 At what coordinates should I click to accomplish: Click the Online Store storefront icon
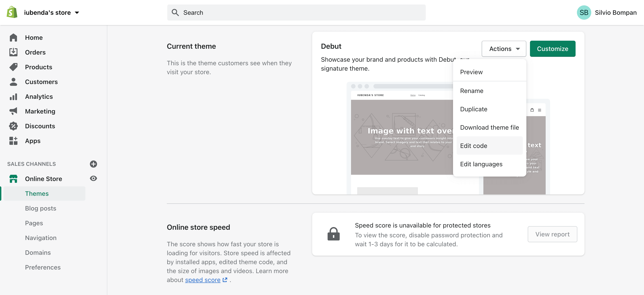click(13, 179)
